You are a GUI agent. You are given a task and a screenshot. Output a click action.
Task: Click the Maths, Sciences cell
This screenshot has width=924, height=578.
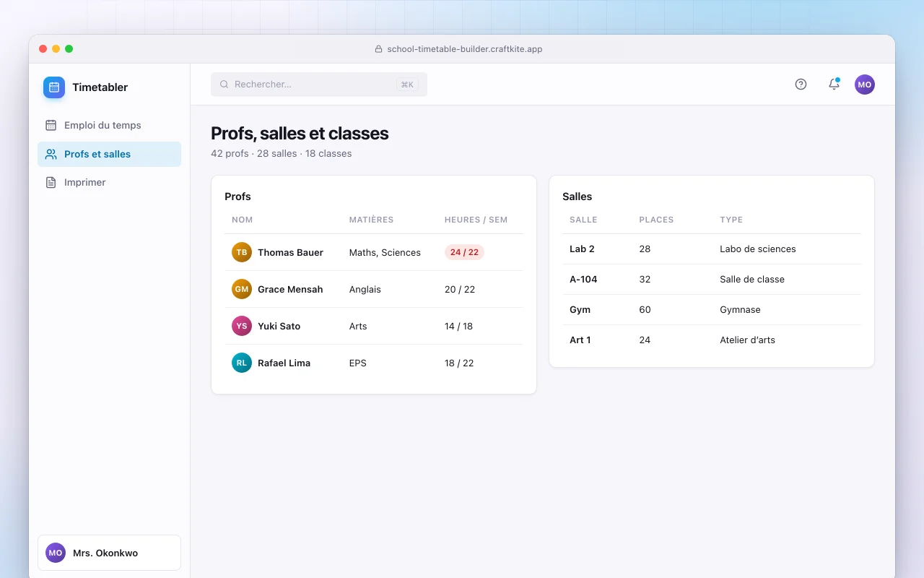(385, 252)
